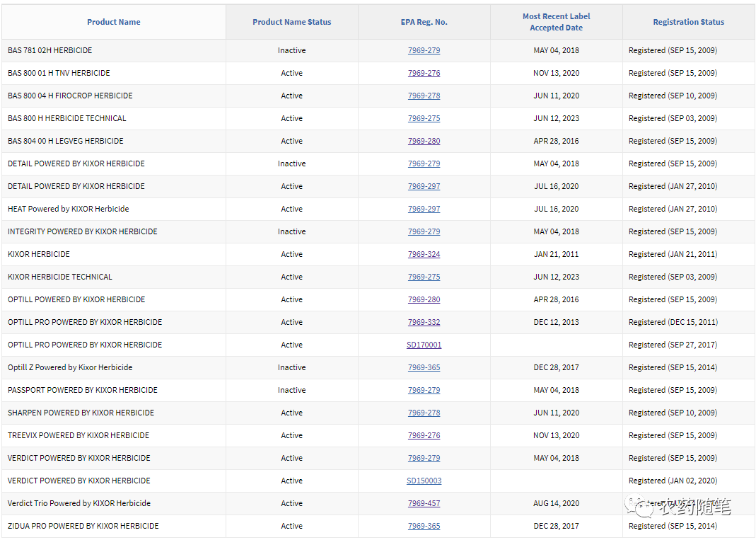Open 7969-365 link for Optill Z Powered by Kixor

[424, 368]
